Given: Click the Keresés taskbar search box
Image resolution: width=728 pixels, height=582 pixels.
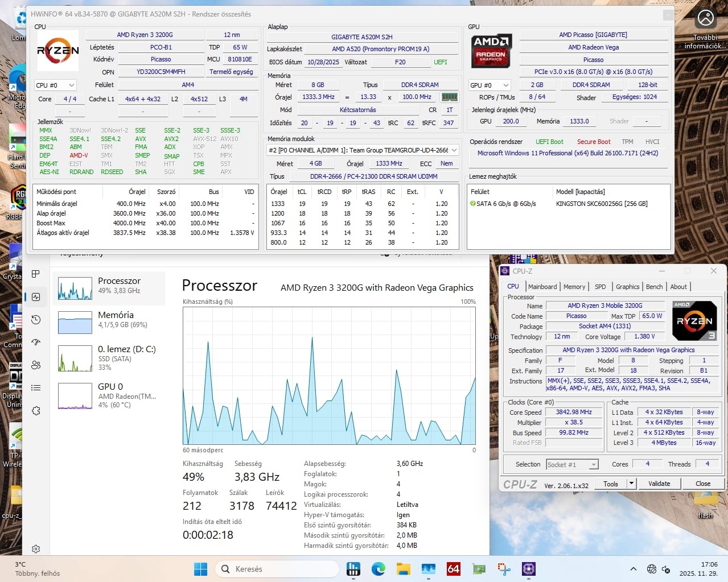Looking at the screenshot, I should 277,569.
